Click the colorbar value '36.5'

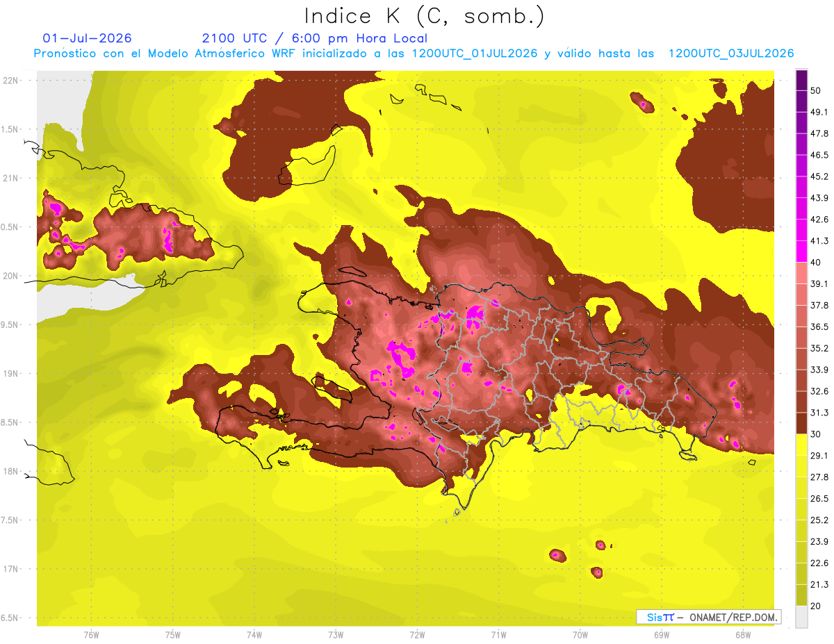tap(819, 327)
